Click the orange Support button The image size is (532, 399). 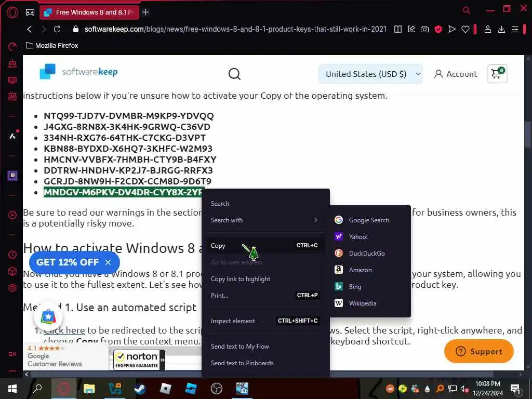tap(478, 352)
